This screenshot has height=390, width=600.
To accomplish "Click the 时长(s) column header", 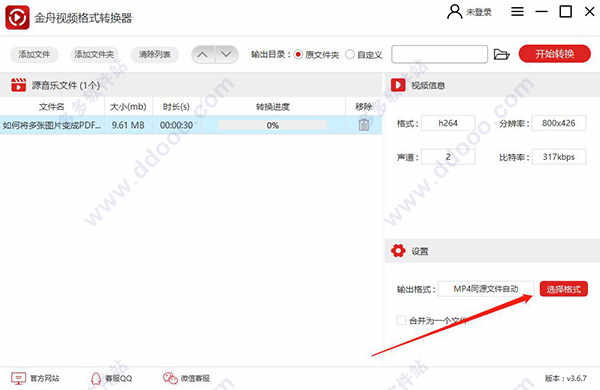I will pos(176,107).
